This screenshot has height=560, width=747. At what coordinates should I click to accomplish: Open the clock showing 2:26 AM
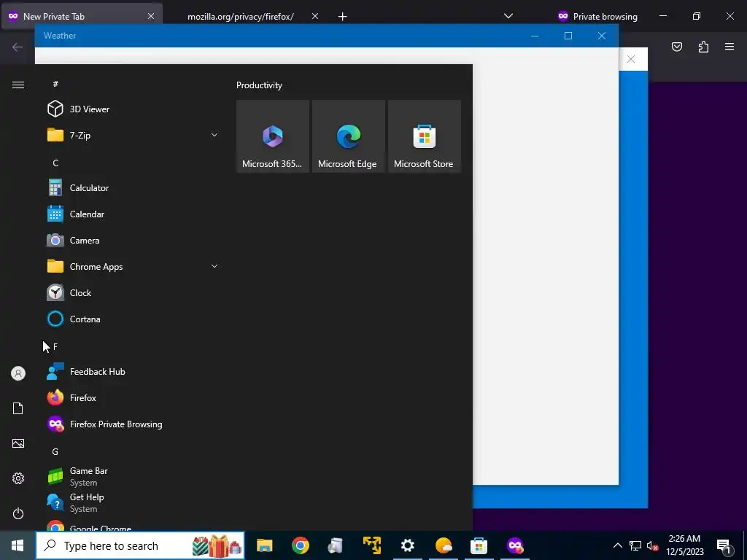coord(684,545)
